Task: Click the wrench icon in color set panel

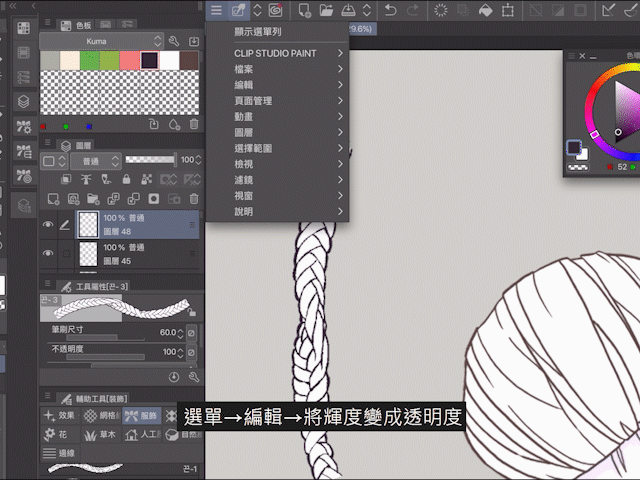Action: (173, 41)
